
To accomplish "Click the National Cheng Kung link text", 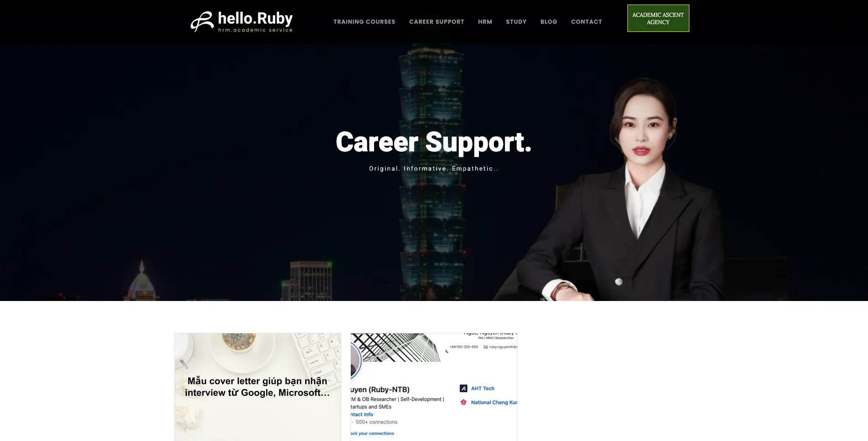I will (494, 402).
